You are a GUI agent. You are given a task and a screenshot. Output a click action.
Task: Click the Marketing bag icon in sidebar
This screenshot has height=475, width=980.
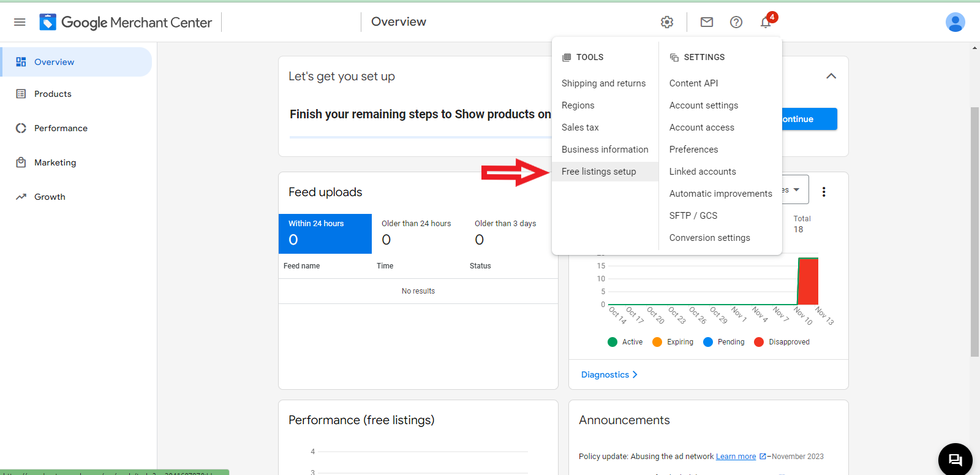click(x=21, y=162)
